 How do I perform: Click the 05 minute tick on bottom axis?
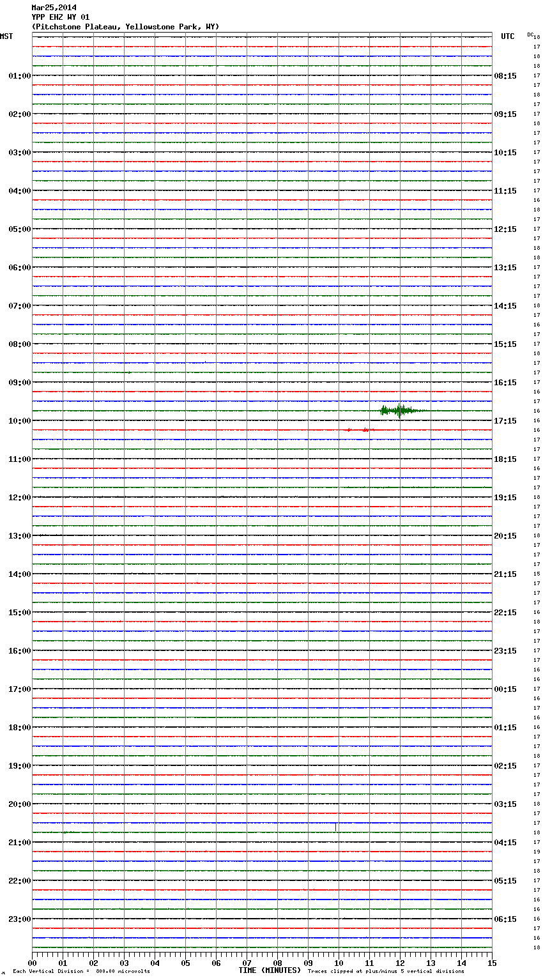coord(185,963)
